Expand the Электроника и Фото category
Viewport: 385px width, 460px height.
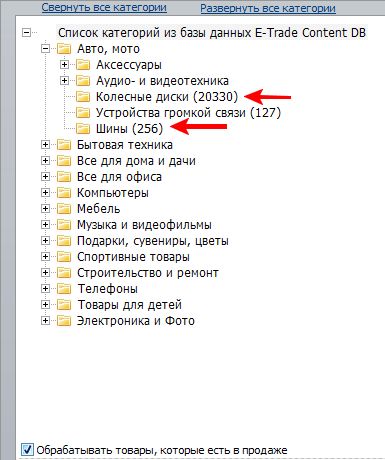(x=45, y=321)
